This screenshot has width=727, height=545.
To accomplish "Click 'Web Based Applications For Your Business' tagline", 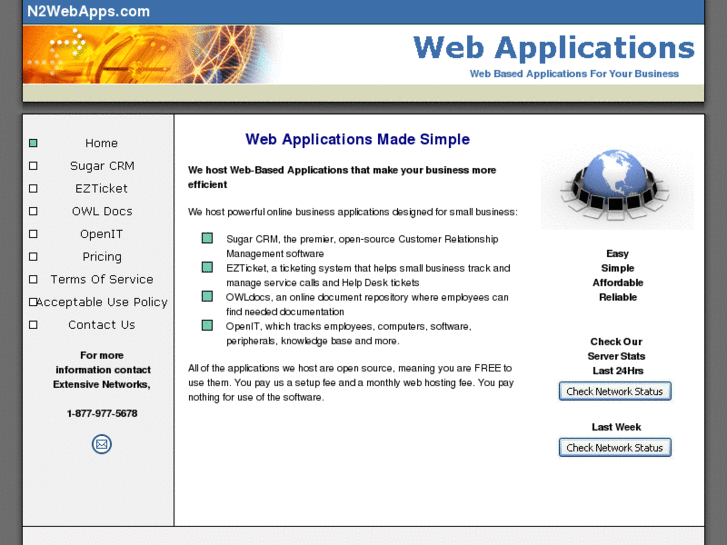I will pyautogui.click(x=574, y=74).
